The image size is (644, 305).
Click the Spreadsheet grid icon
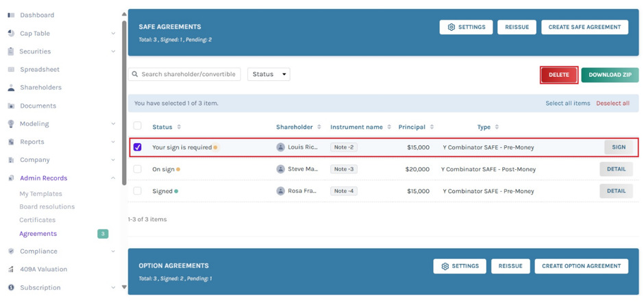click(x=11, y=69)
